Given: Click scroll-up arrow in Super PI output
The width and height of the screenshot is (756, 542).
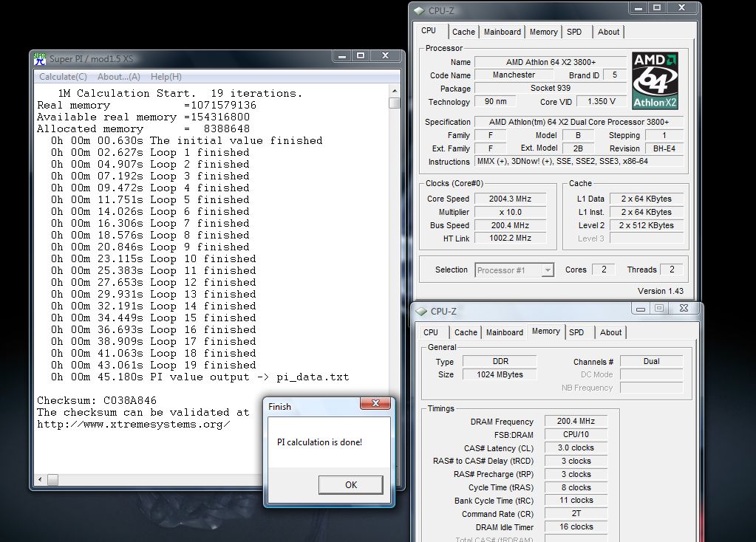Looking at the screenshot, I should 395,91.
